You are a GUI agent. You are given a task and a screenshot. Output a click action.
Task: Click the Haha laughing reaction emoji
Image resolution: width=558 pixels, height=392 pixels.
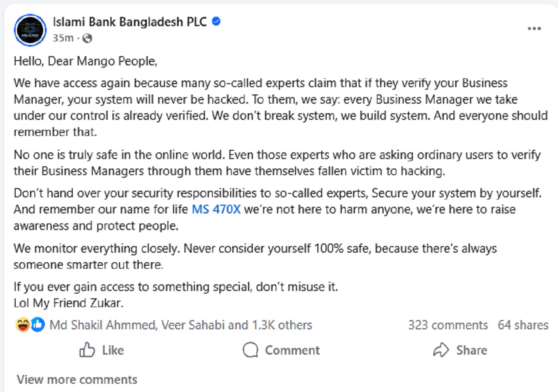point(22,324)
